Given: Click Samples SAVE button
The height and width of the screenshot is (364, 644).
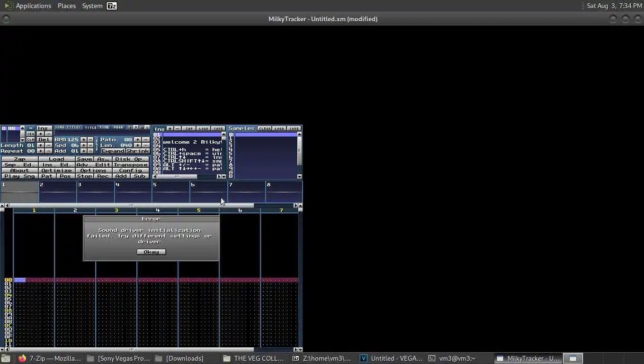Looking at the screenshot, I should (294, 128).
